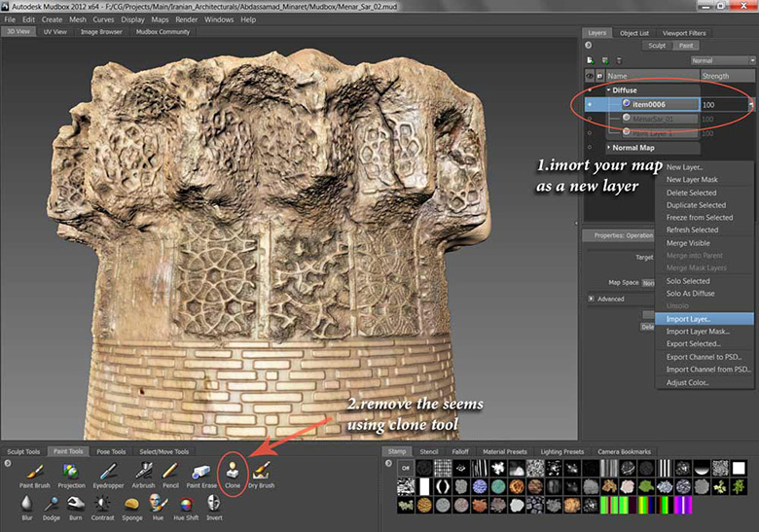Choose the Sponge tool
759x532 pixels.
pos(132,505)
